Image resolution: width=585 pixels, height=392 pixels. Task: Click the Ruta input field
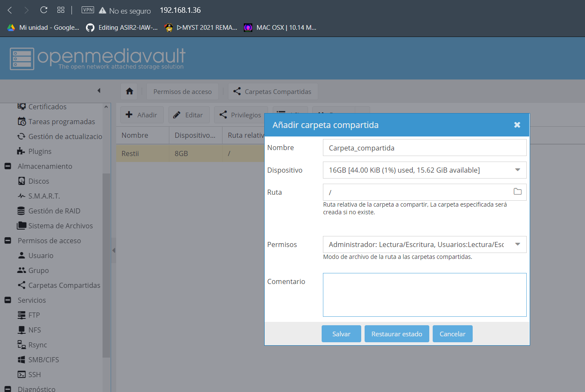425,192
